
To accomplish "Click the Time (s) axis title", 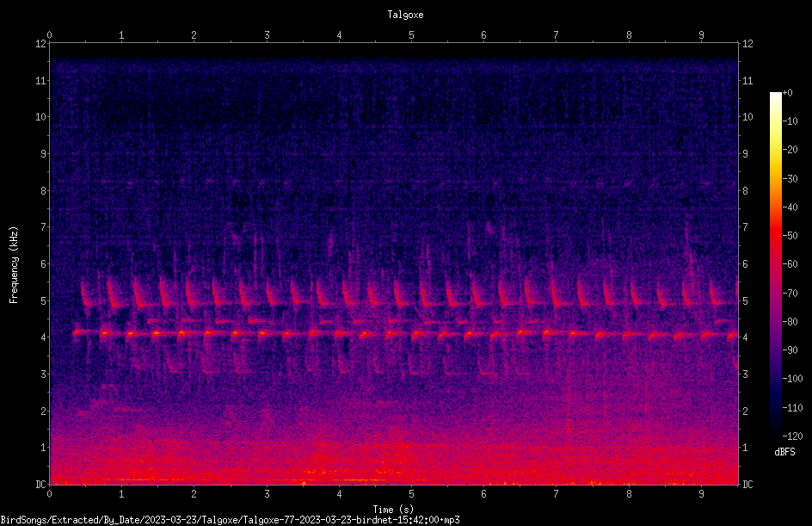I will coord(393,510).
